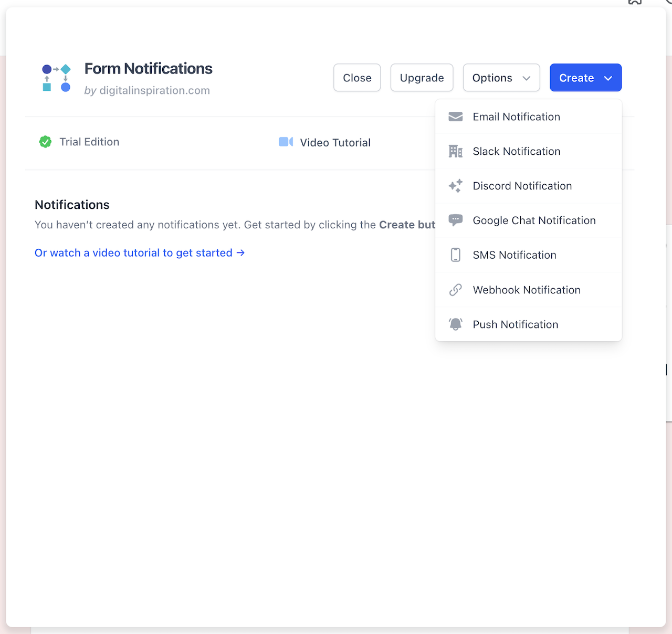Select Slack Notification from the menu

pyautogui.click(x=517, y=151)
